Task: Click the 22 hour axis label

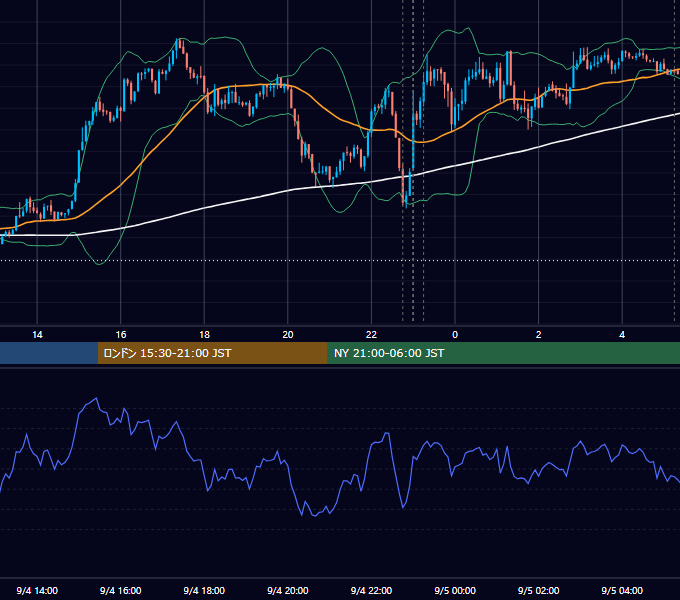Action: point(371,335)
